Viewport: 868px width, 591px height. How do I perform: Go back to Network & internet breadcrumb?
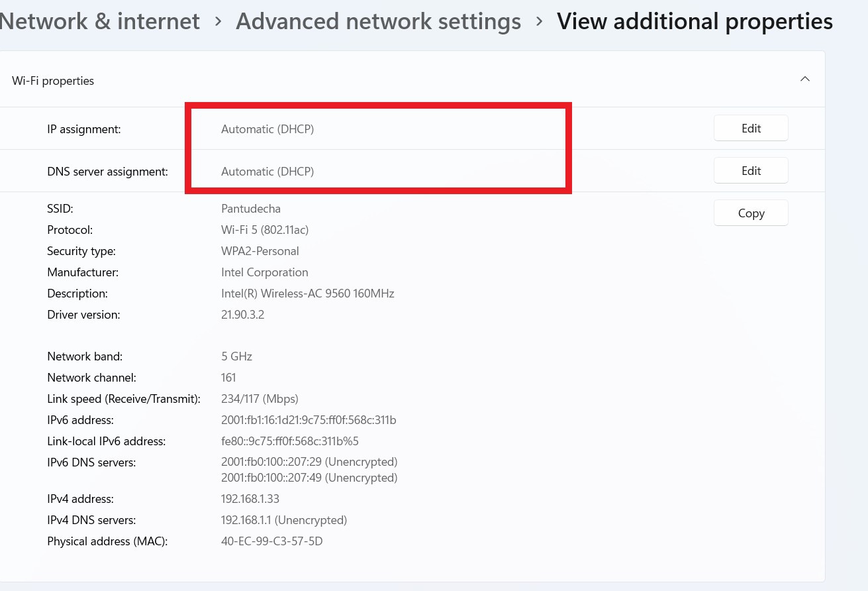coord(100,22)
